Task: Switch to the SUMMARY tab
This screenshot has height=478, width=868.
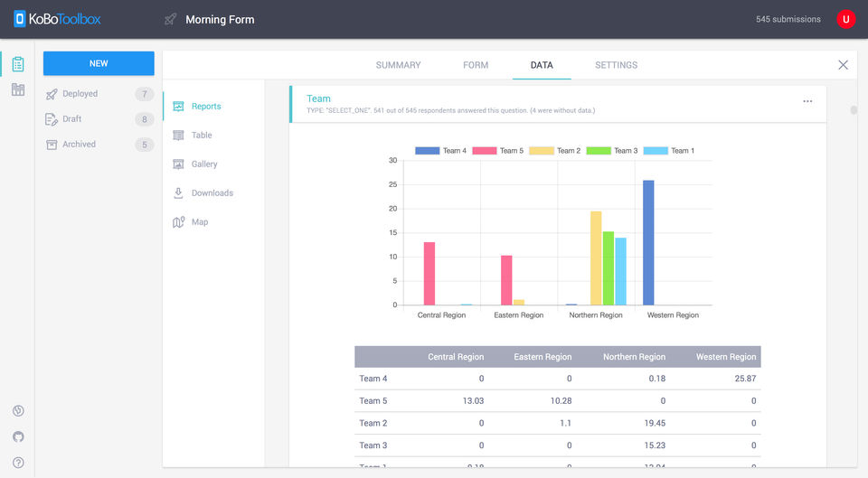Action: point(398,65)
